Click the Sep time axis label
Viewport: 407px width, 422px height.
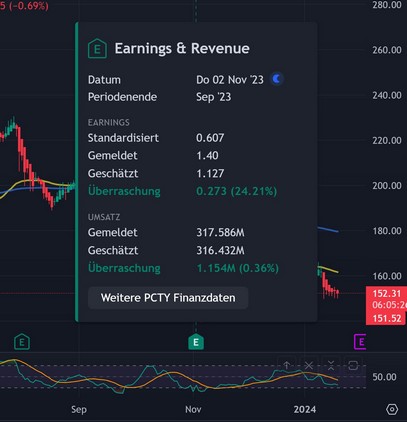click(x=79, y=409)
